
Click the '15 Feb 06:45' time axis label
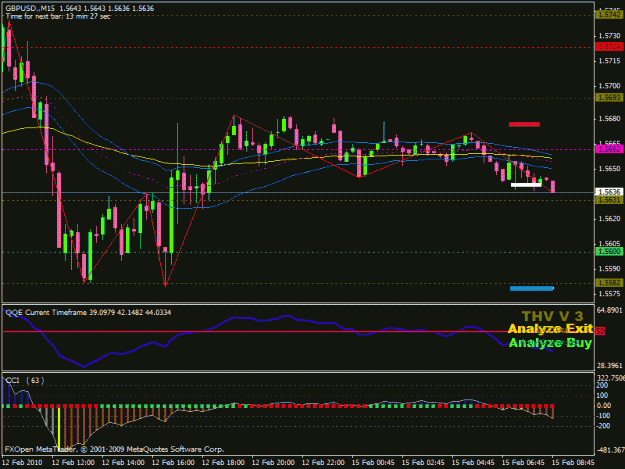(523, 462)
